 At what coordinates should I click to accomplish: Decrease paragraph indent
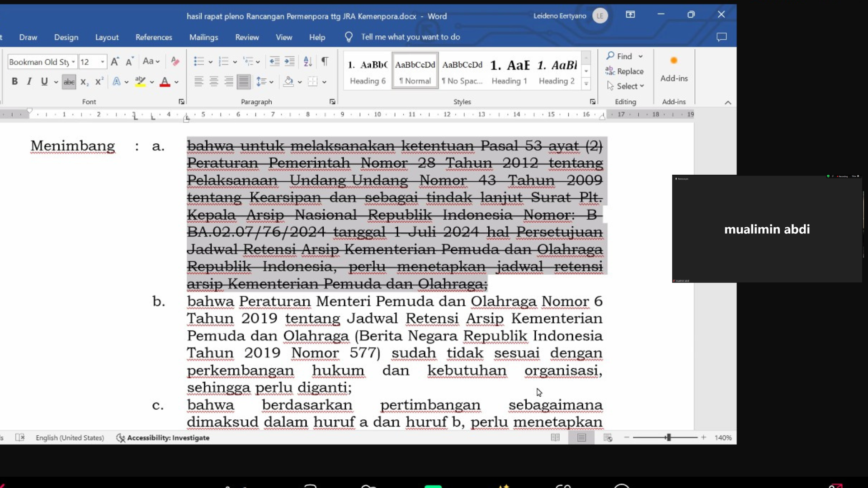coord(274,61)
